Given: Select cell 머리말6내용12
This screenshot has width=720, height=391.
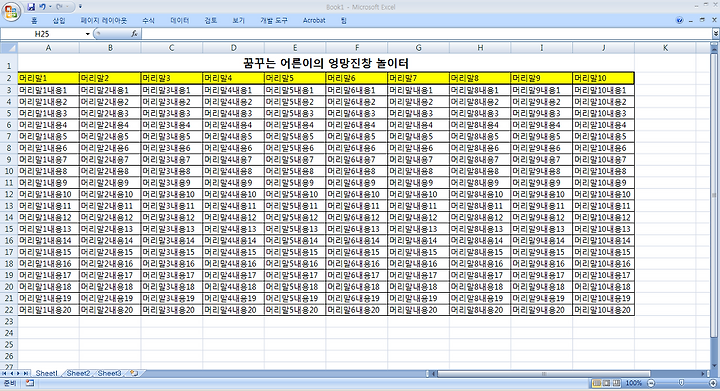Looking at the screenshot, I should pos(357,217).
